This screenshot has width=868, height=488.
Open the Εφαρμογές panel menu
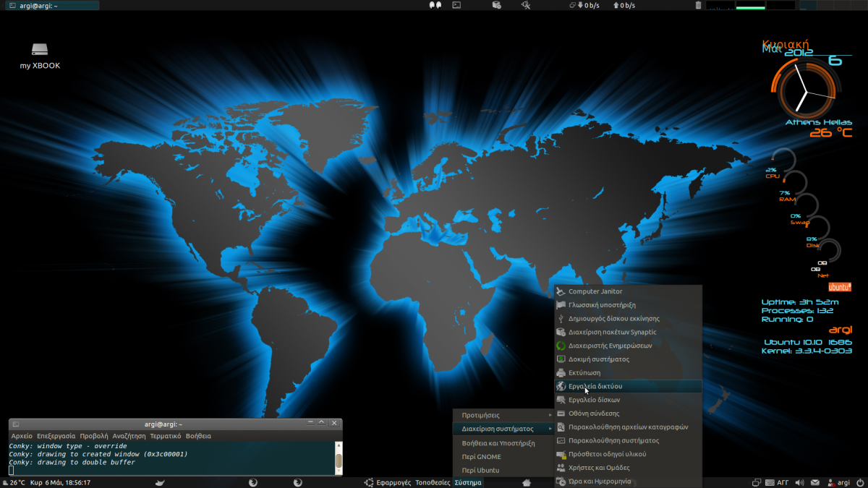(393, 482)
